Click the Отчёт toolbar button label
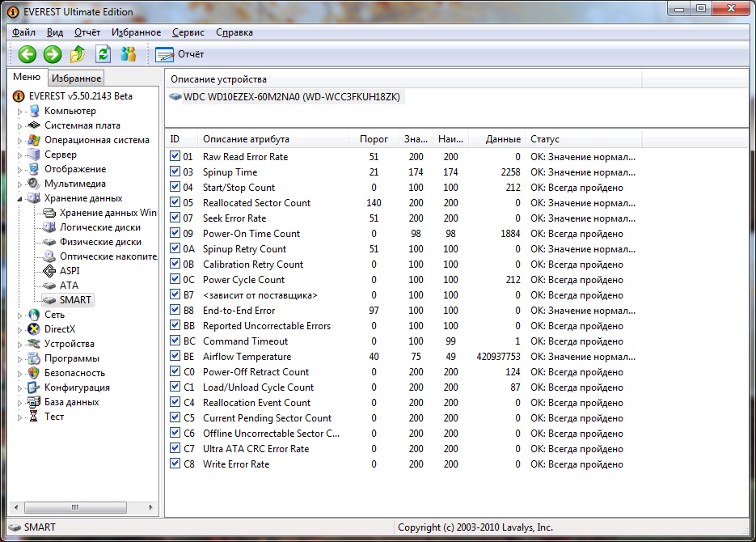The height and width of the screenshot is (542, 756). (191, 54)
